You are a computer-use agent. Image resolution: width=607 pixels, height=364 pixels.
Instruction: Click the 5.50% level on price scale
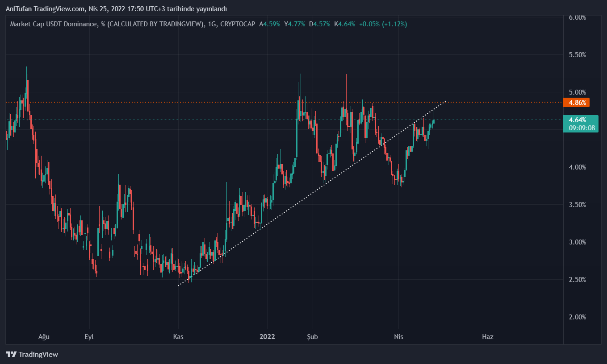[577, 55]
